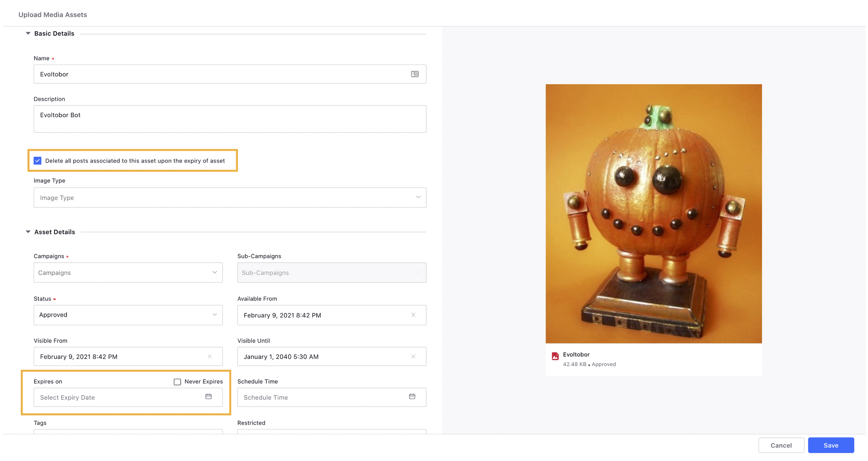Screen dimensions: 868x461
Task: Click the template icon in Name field
Action: (x=415, y=74)
